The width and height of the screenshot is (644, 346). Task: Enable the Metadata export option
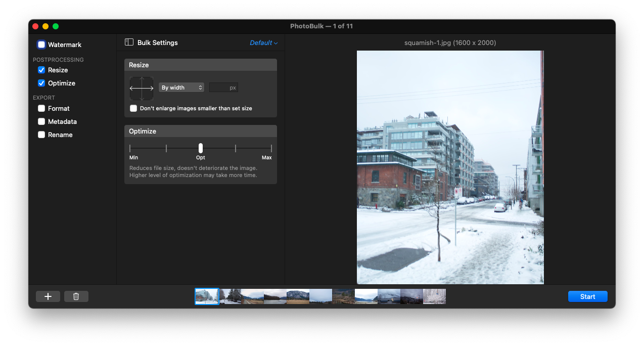click(41, 121)
